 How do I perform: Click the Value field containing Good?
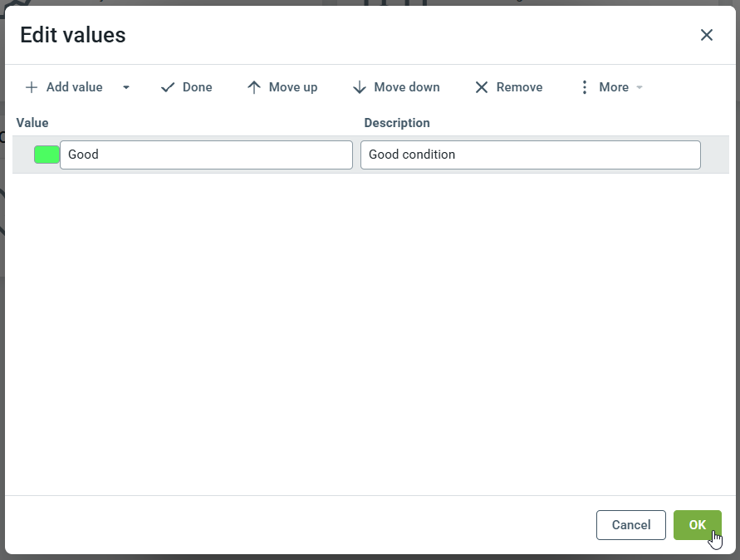click(x=206, y=155)
